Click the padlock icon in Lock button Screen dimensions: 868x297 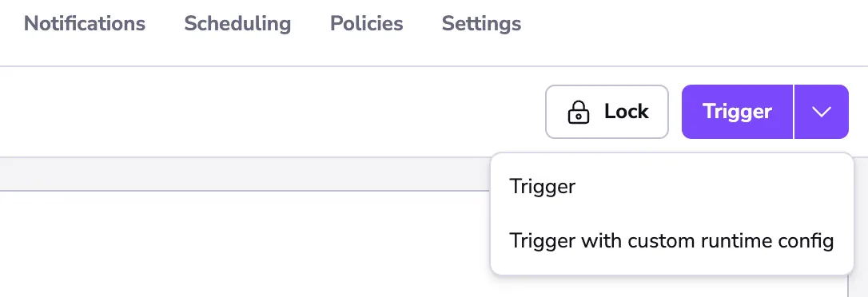pyautogui.click(x=578, y=112)
